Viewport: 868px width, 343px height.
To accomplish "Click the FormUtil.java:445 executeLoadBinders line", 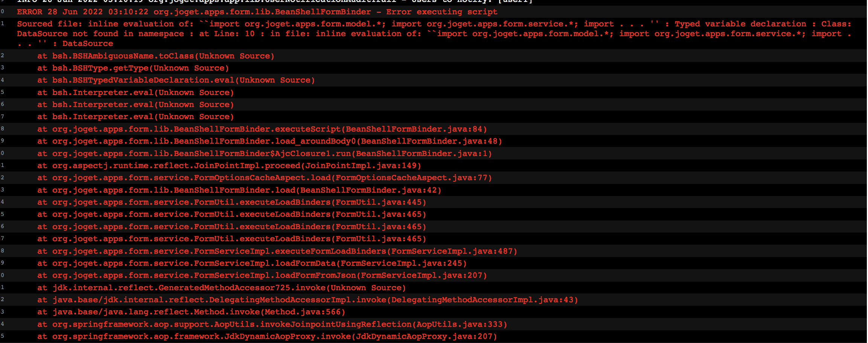I will pyautogui.click(x=231, y=202).
